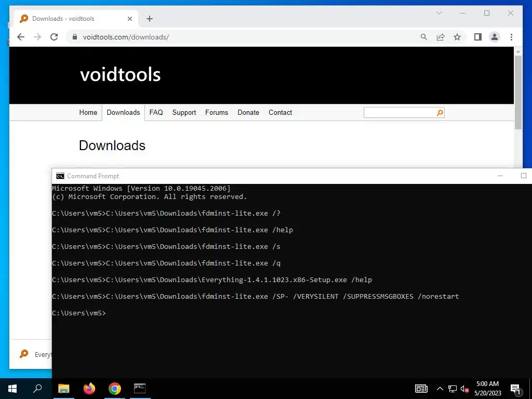
Task: Click the padlock site info icon
Action: click(75, 37)
